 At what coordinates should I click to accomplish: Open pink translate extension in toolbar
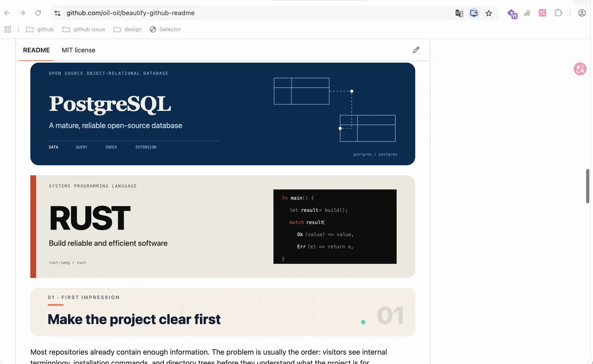click(543, 13)
